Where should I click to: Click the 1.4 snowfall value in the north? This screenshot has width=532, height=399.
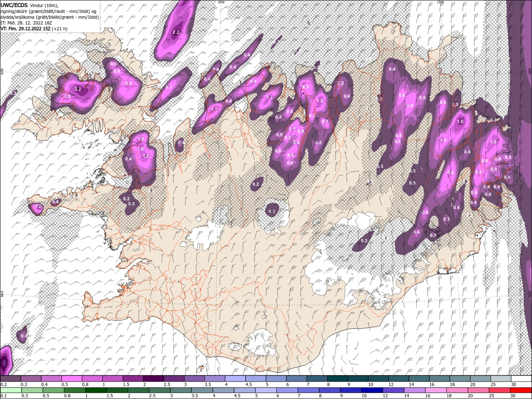point(269,96)
